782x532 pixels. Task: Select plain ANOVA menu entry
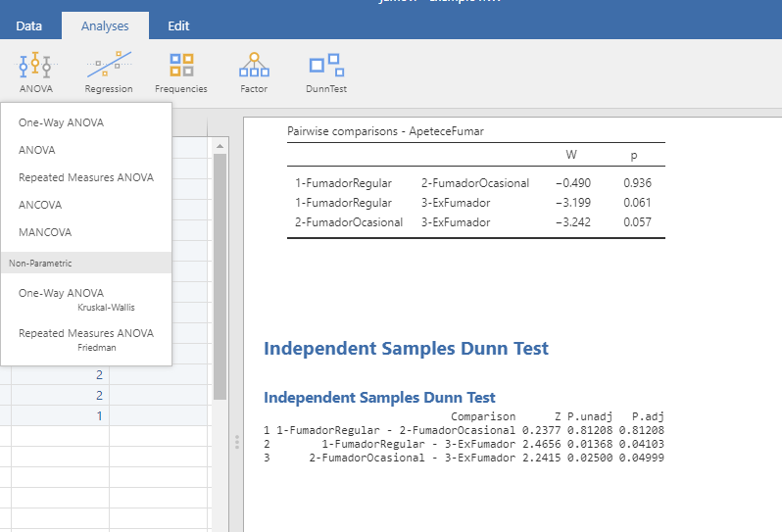pos(37,151)
